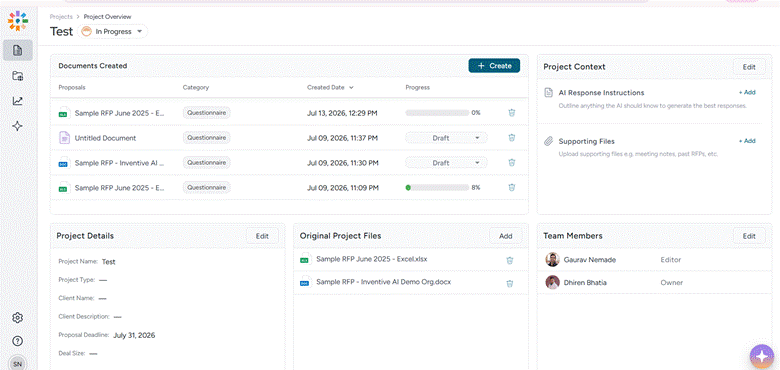The image size is (780, 370).
Task: Click the 8% progress bar
Action: (437, 187)
